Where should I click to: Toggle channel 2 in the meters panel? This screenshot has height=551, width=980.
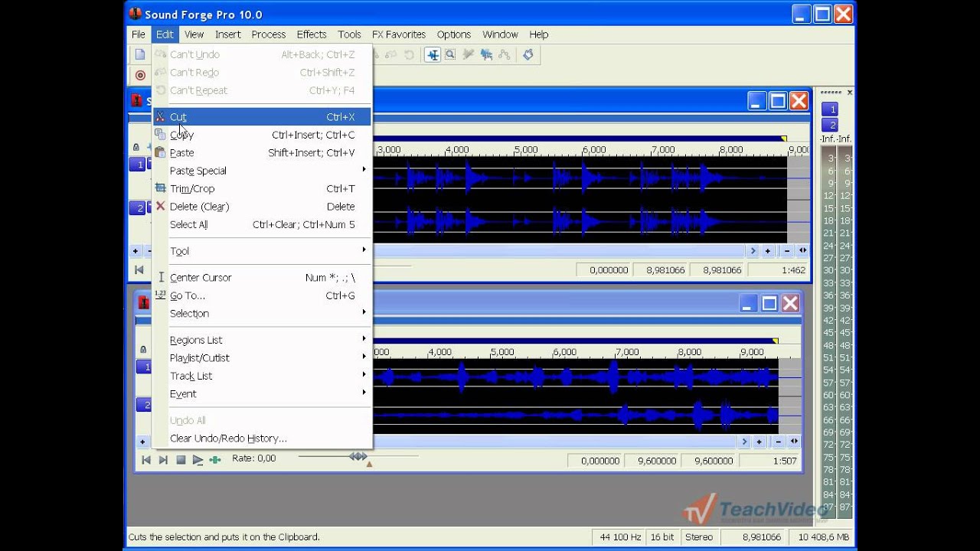[829, 125]
